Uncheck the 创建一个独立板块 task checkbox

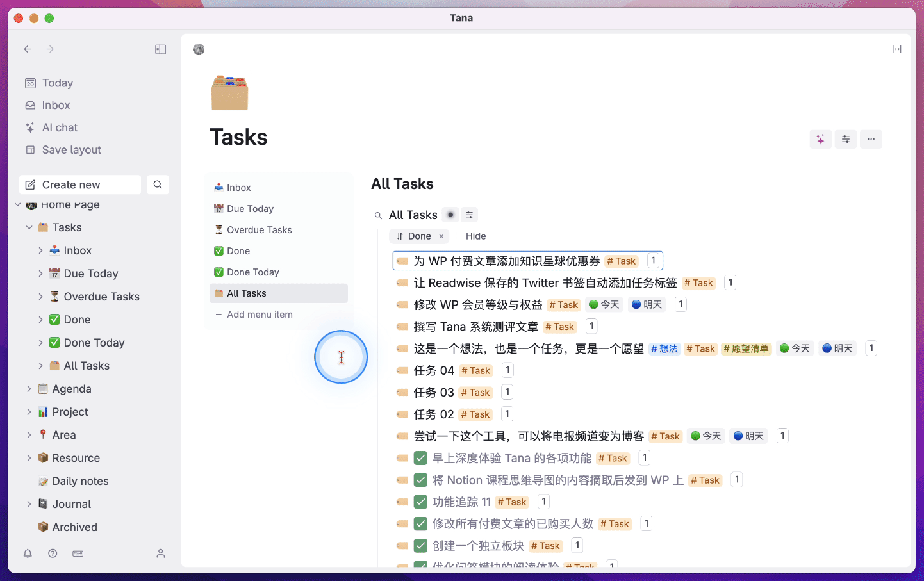point(420,546)
